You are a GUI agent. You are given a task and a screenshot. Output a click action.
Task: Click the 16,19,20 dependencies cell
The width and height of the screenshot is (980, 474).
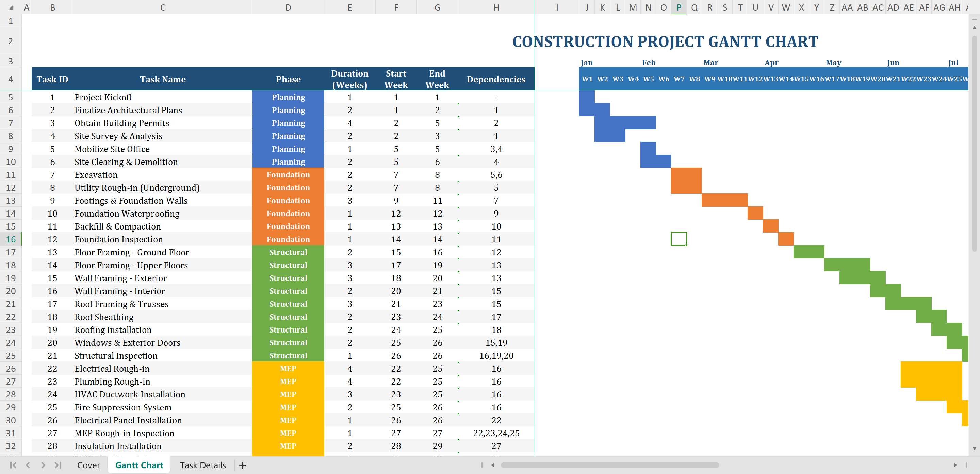[x=496, y=355]
